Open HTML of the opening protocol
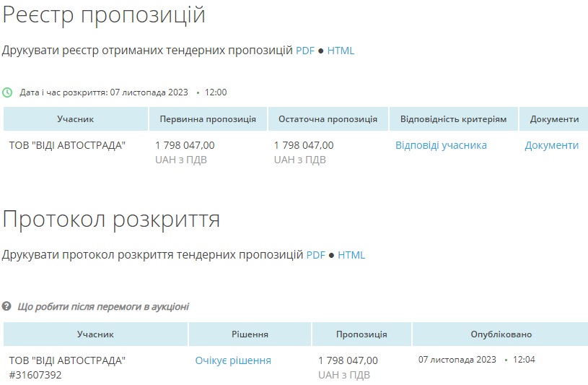This screenshot has width=588, height=385. (351, 255)
